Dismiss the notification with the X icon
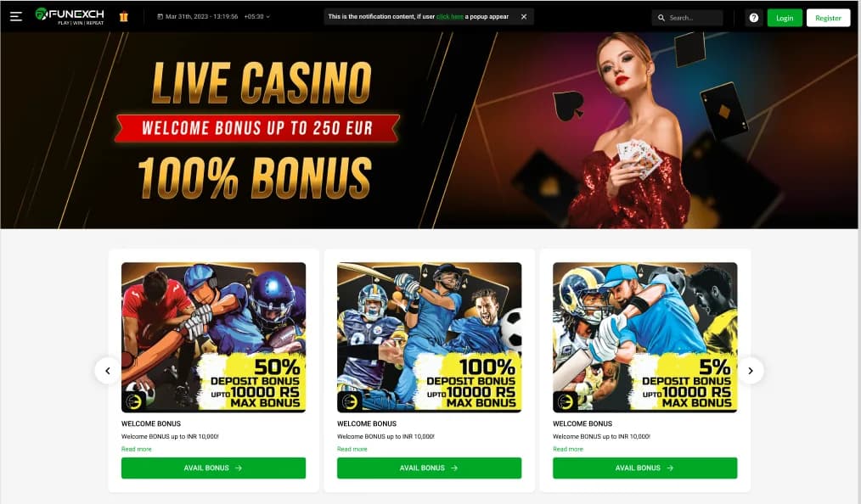This screenshot has width=861, height=504. click(524, 16)
